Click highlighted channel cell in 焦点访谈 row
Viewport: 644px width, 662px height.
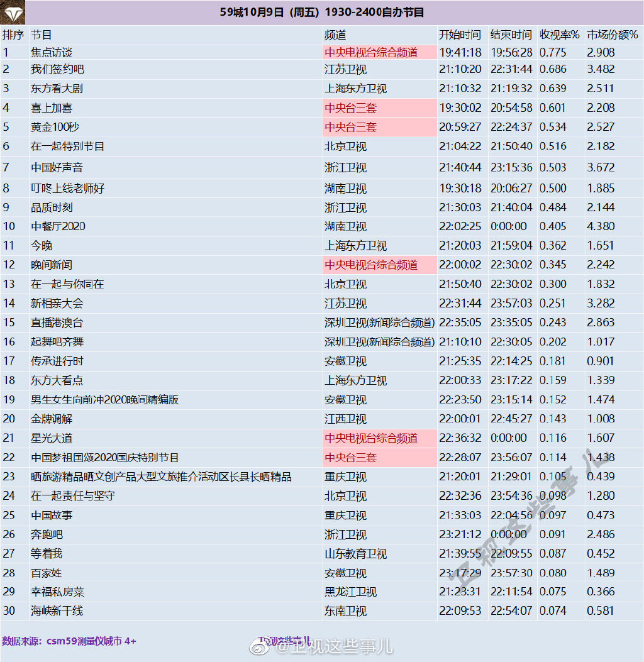pos(380,52)
